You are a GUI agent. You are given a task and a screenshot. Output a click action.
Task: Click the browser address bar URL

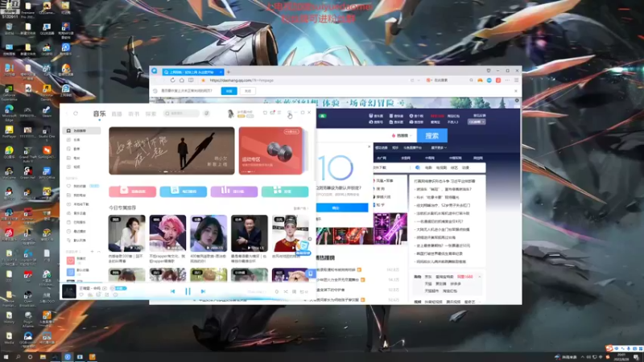tap(242, 80)
